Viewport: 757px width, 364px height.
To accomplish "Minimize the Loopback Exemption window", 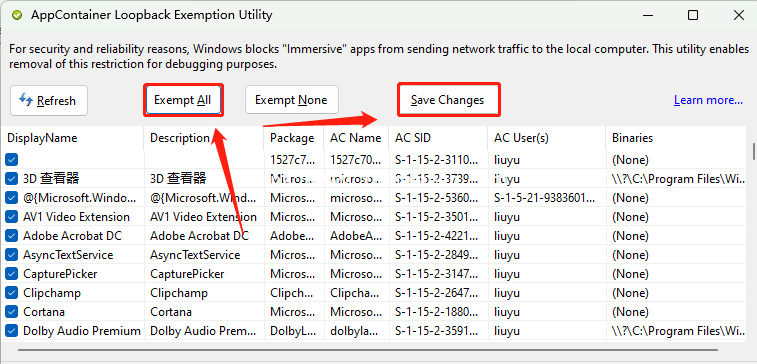I will 648,15.
